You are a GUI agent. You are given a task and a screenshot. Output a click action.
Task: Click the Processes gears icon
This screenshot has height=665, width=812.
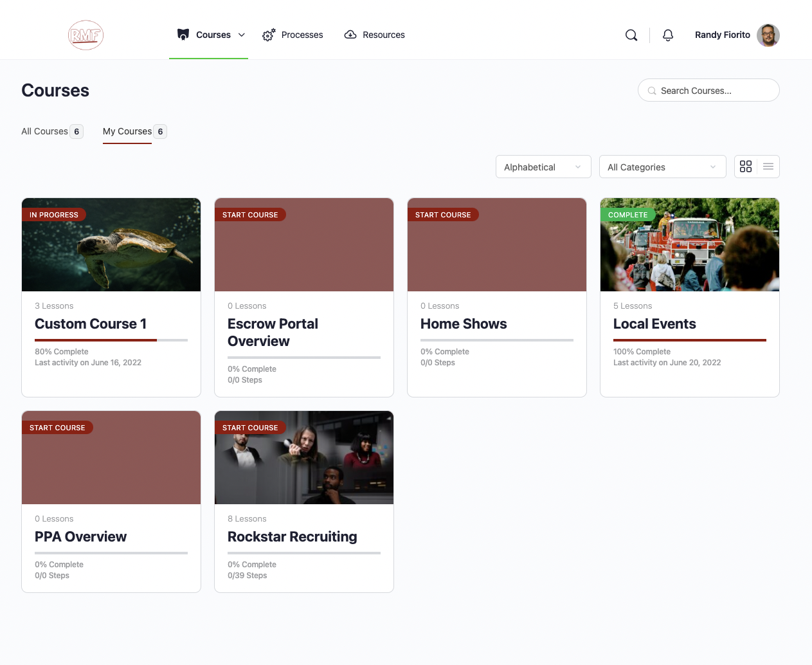[269, 35]
